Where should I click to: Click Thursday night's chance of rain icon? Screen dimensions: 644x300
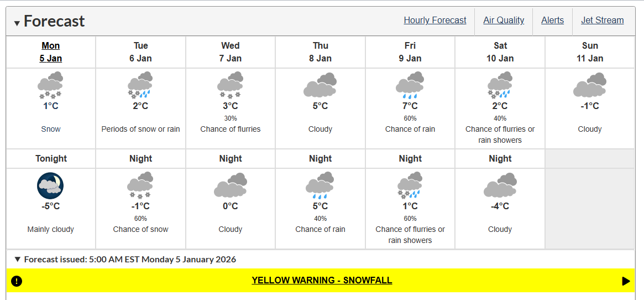(x=320, y=184)
